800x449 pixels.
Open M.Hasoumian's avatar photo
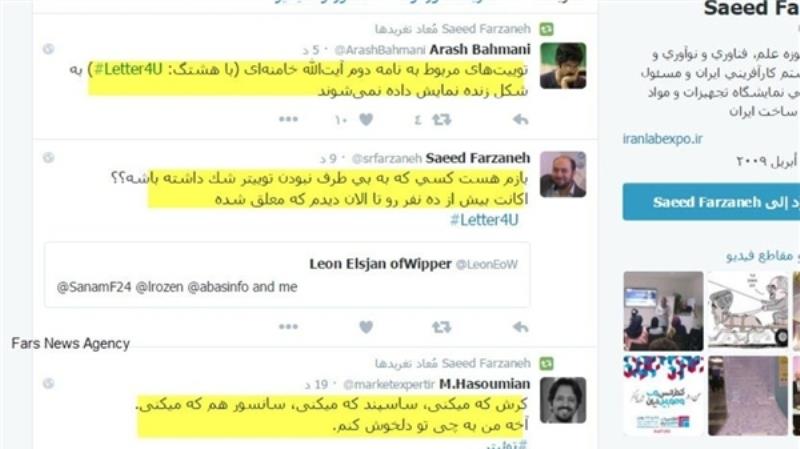(x=563, y=400)
